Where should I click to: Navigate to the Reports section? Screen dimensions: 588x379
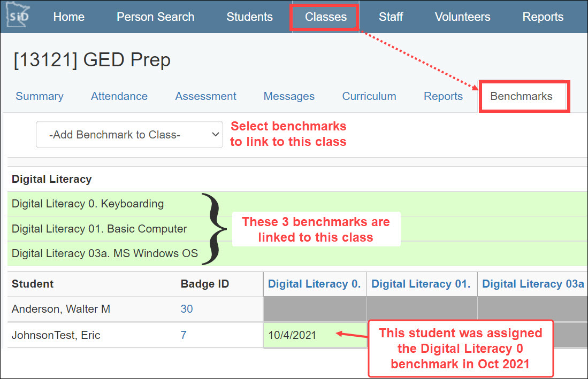[543, 17]
